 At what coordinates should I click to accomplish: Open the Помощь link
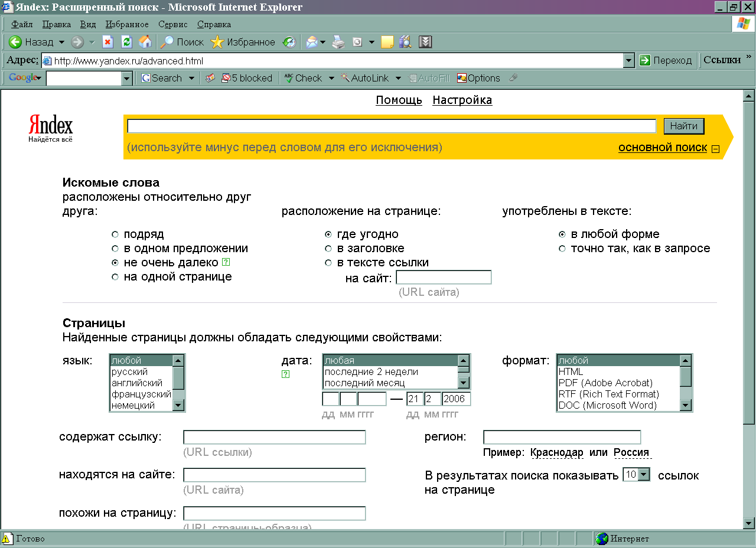(x=399, y=100)
